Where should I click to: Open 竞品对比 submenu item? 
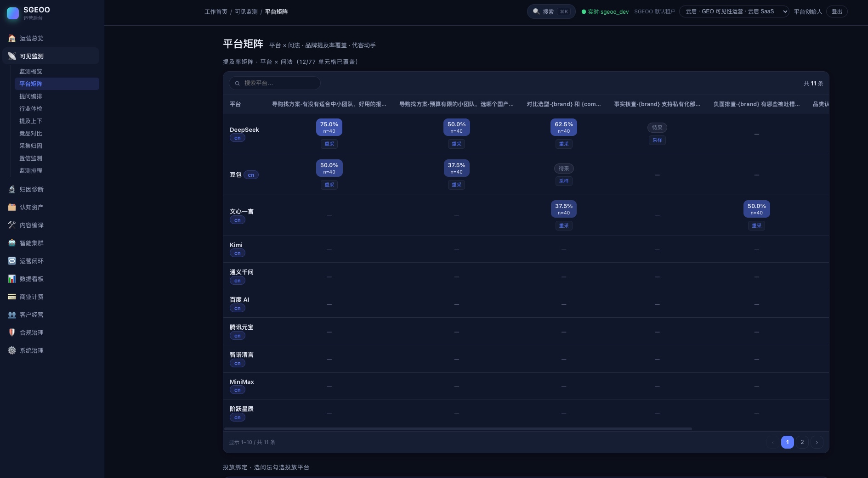click(x=31, y=133)
